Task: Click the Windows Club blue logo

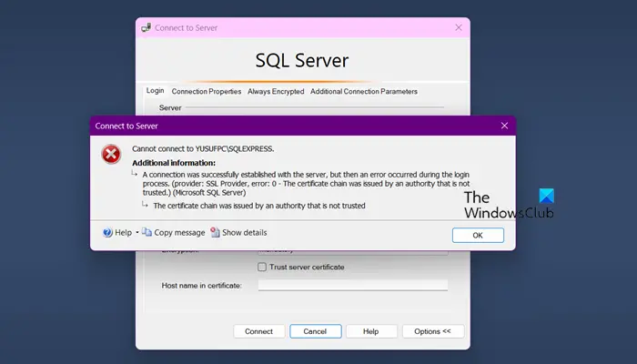Action: (546, 196)
